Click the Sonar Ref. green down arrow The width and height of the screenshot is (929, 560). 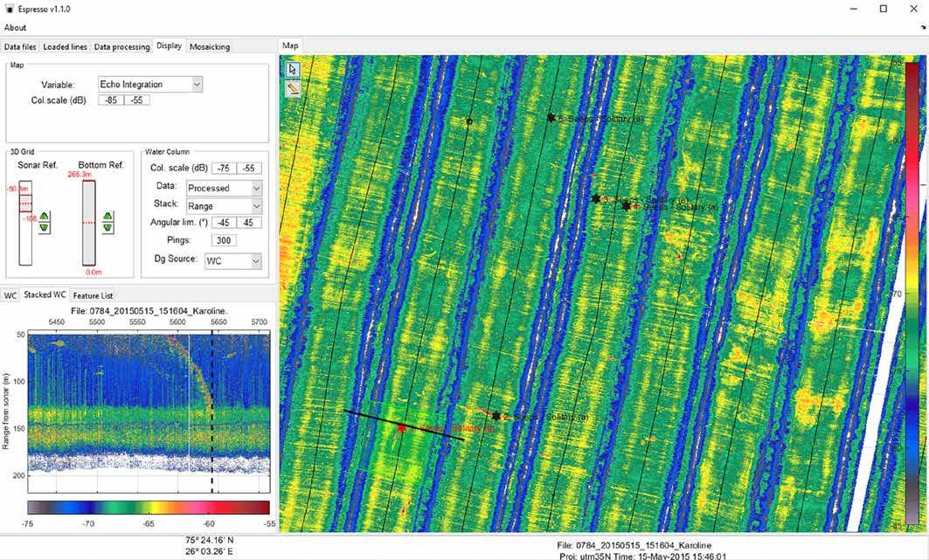(45, 227)
